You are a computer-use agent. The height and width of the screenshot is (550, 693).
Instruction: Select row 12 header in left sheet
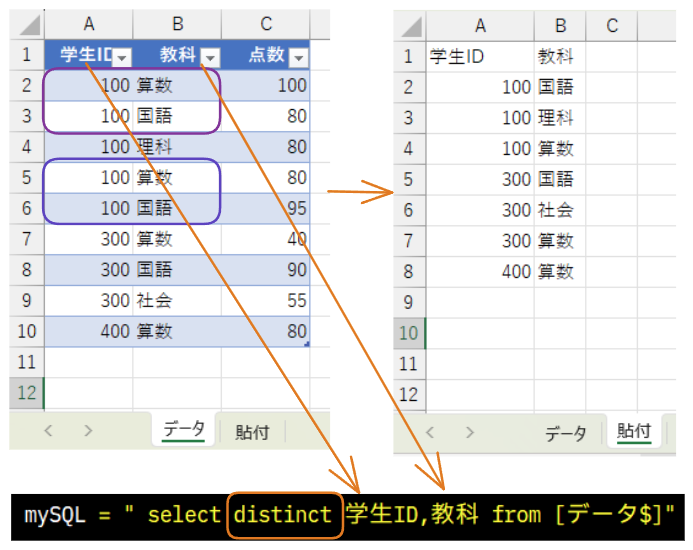(27, 393)
